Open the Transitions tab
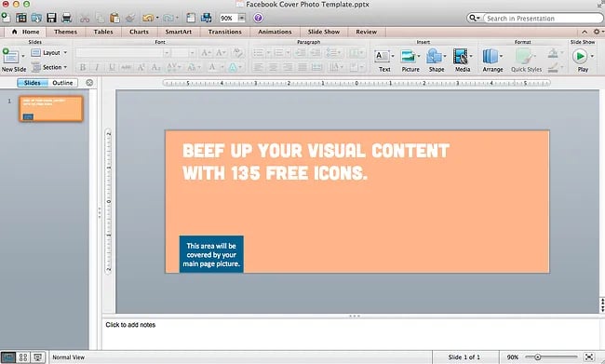Screen dimensions: 605x364 [x=224, y=32]
